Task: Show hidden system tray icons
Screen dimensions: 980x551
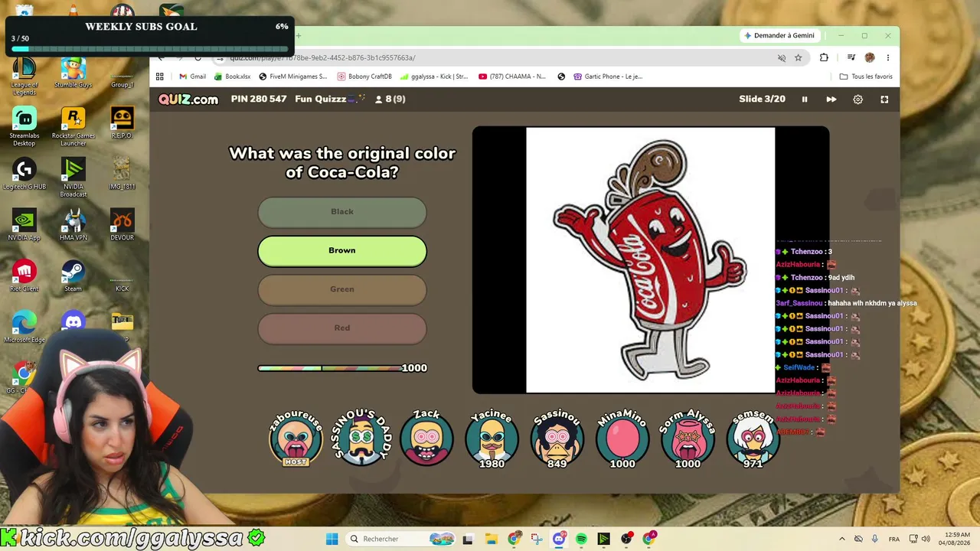Action: point(842,539)
